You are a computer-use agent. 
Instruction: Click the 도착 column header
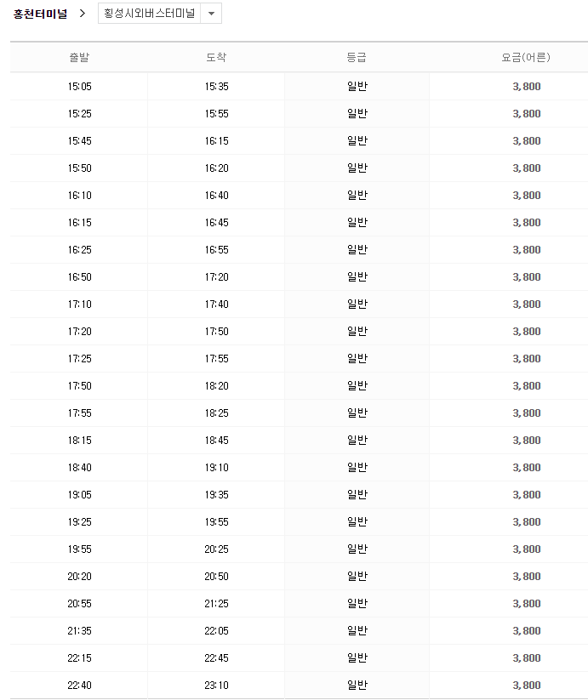pos(216,58)
